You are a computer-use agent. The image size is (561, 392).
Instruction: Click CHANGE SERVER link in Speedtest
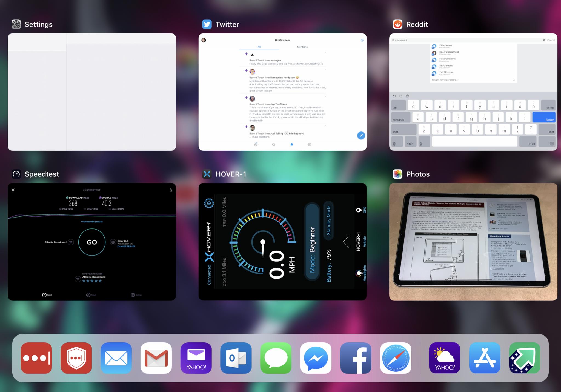126,246
